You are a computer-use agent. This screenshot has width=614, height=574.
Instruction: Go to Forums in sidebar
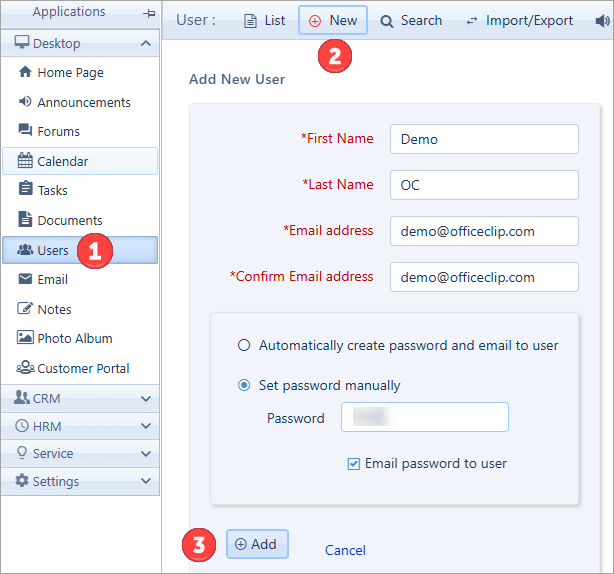click(x=58, y=131)
